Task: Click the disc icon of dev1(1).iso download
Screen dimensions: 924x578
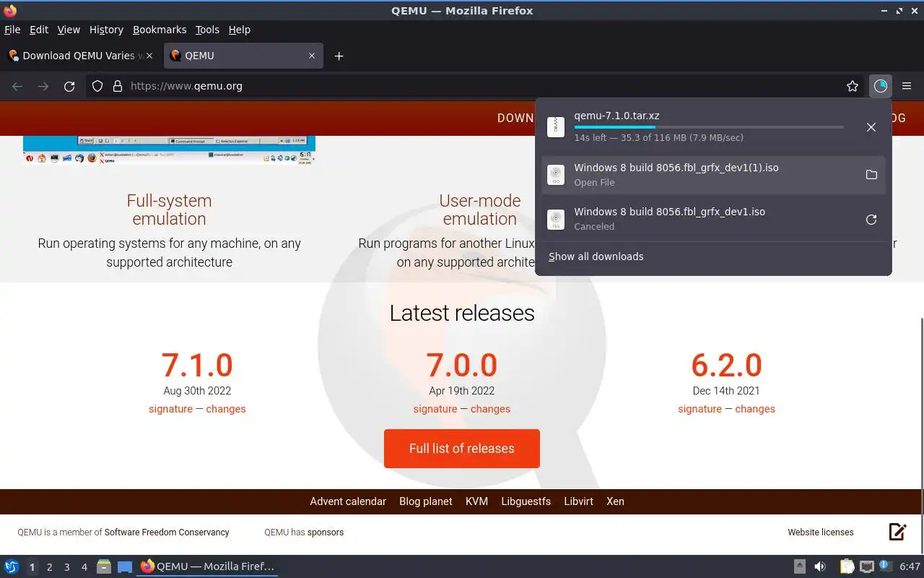Action: 555,175
